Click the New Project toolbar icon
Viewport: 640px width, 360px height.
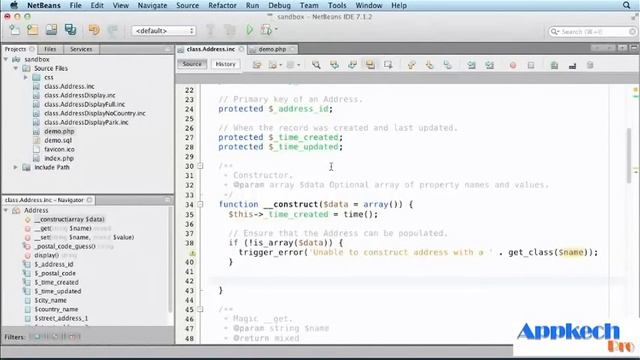tap(33, 30)
